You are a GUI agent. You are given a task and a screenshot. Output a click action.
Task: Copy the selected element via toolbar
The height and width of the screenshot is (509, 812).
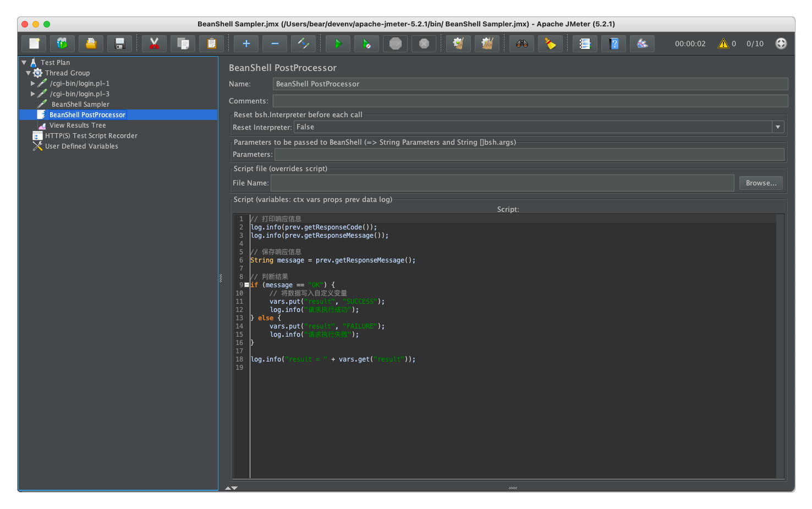tap(183, 43)
